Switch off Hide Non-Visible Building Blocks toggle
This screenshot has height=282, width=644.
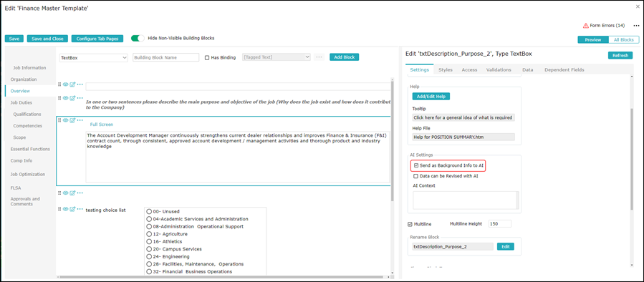(138, 38)
